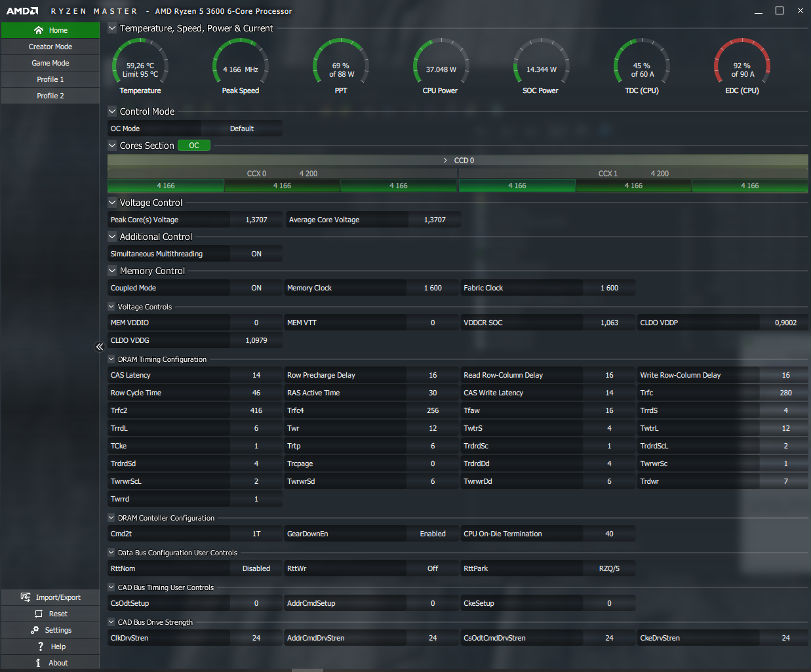Expand the CCD 0 chevron
The width and height of the screenshot is (811, 672).
click(x=446, y=161)
